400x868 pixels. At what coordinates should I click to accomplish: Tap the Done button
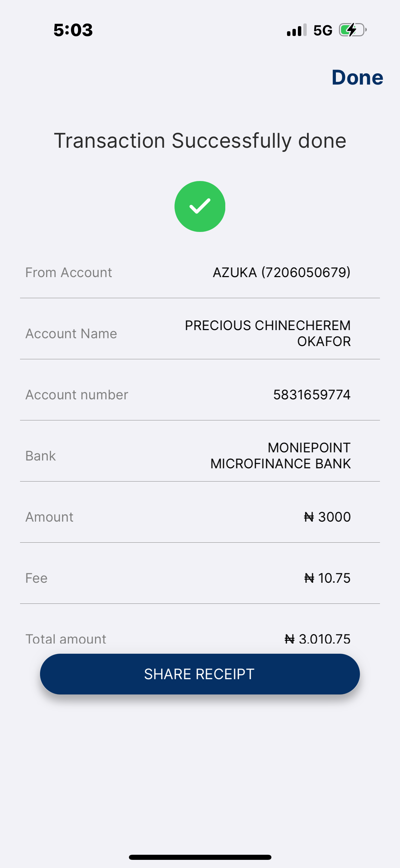357,78
